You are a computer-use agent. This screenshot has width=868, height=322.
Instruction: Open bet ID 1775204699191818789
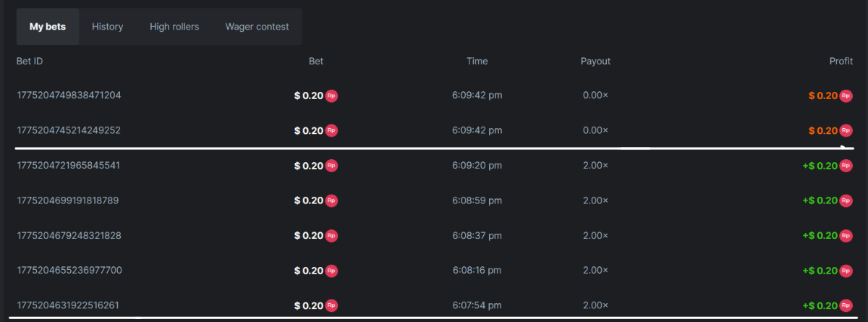point(68,200)
